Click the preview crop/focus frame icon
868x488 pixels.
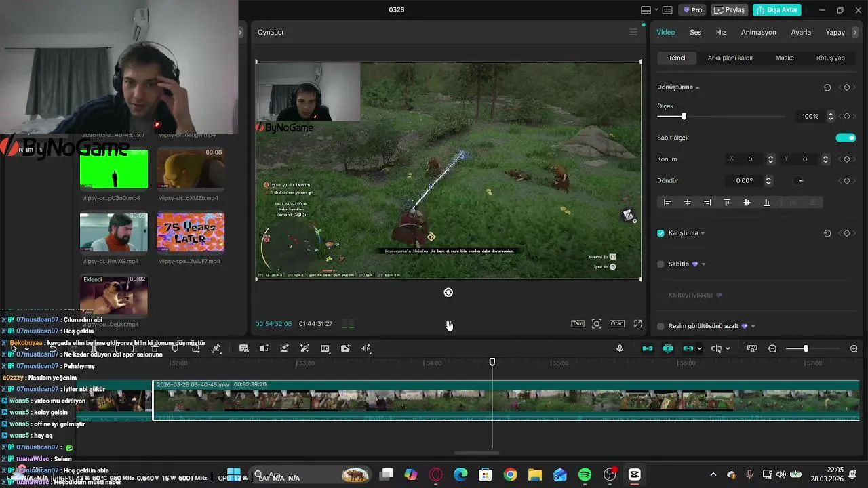tap(597, 324)
